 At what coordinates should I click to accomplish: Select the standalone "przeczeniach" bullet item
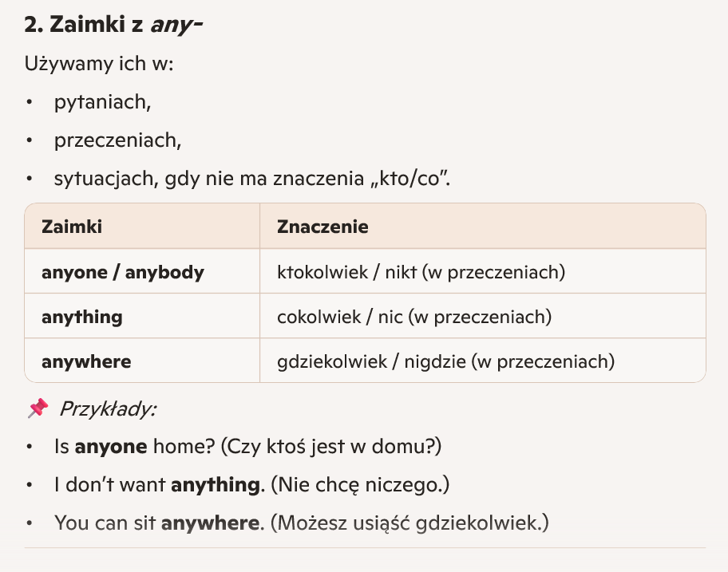(x=118, y=140)
